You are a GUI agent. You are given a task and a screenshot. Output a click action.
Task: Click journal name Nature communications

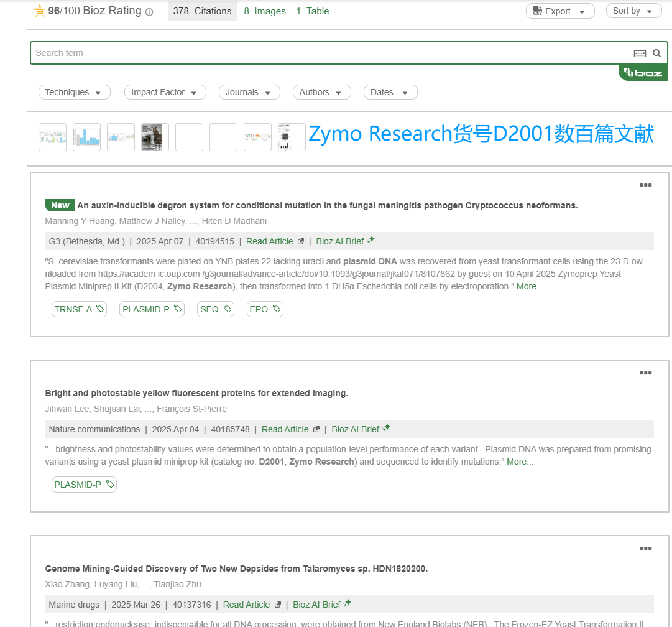(x=94, y=429)
